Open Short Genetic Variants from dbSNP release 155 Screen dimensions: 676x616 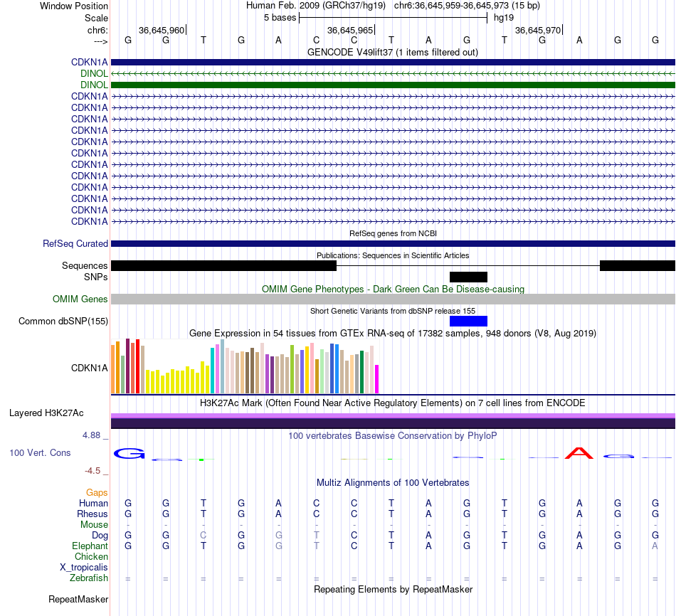[x=393, y=312]
